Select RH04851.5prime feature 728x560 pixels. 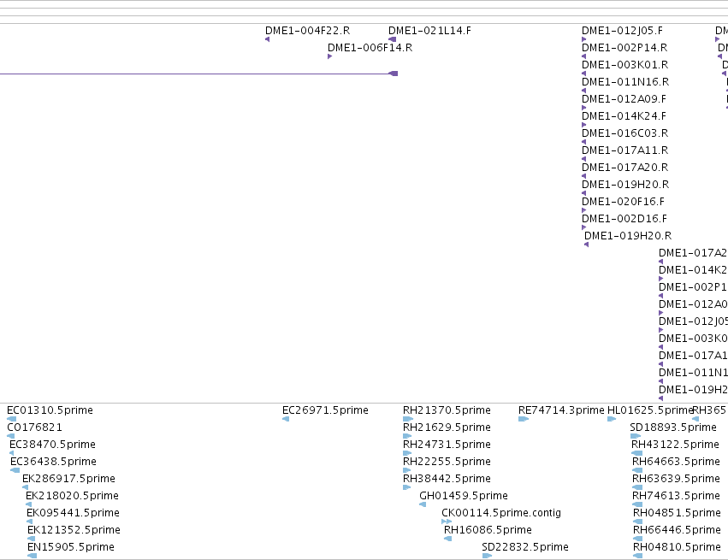tap(677, 513)
